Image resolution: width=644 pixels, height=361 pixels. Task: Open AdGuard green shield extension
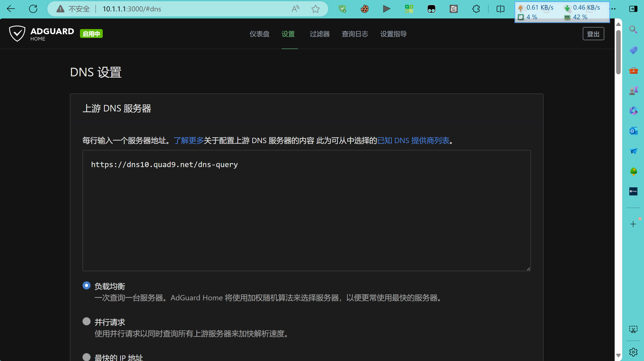342,9
